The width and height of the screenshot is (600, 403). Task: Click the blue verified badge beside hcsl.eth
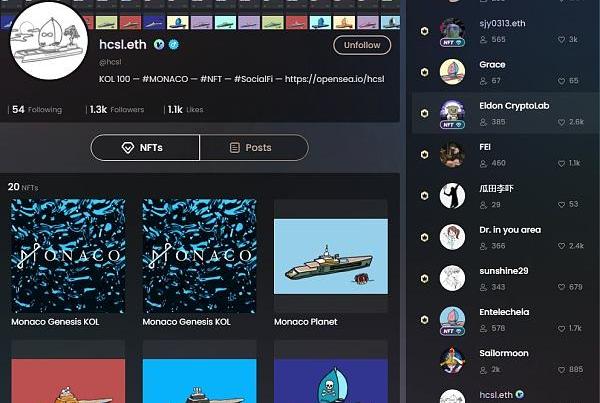(x=173, y=46)
